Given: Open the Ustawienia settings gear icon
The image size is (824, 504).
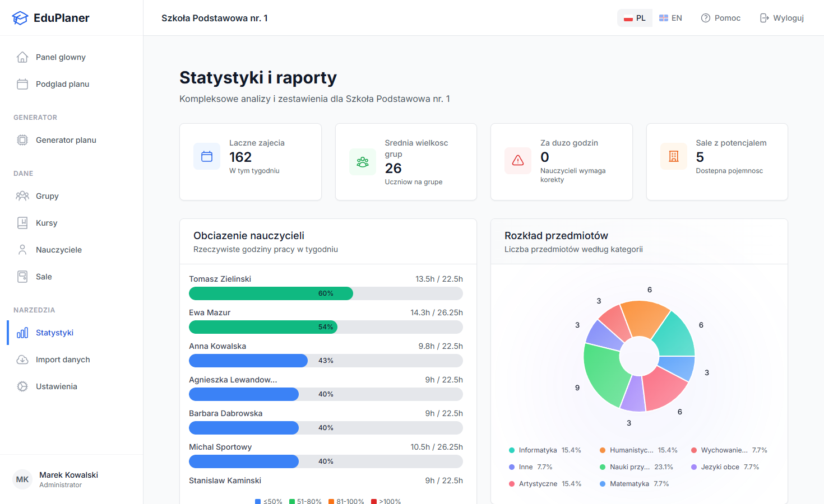Looking at the screenshot, I should [x=22, y=386].
